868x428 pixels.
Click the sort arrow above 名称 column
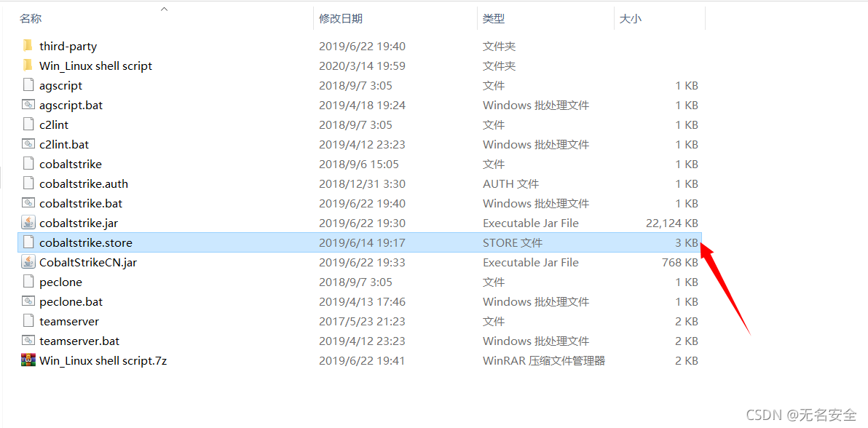click(x=165, y=9)
